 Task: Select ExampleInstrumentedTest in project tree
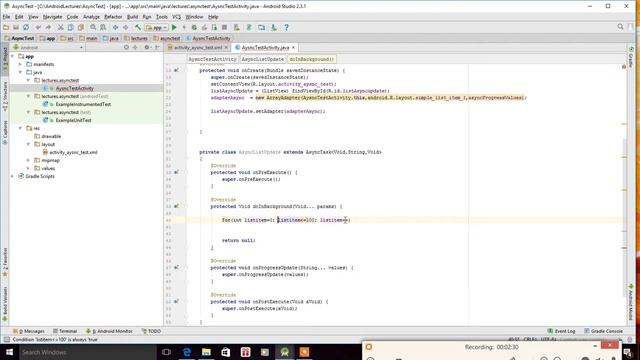[x=83, y=104]
